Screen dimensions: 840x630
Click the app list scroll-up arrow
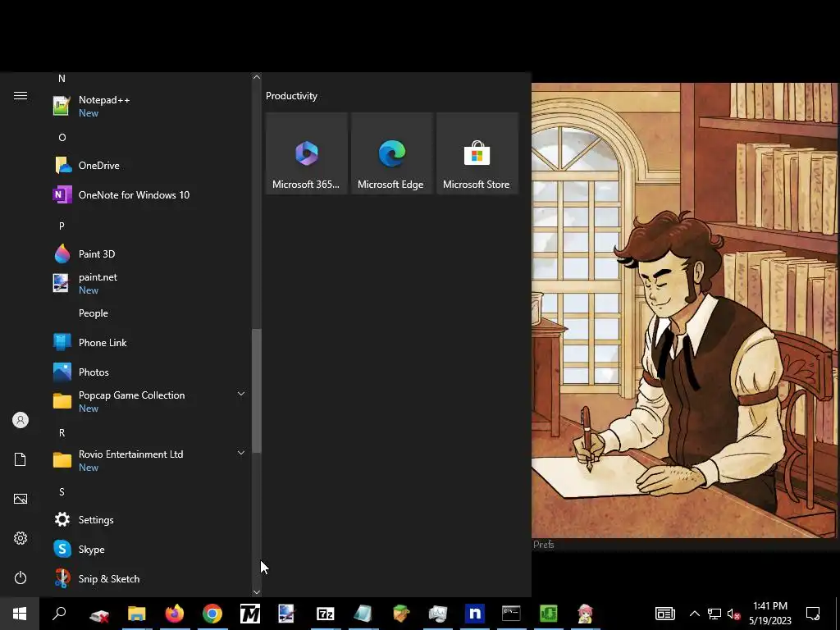click(257, 77)
